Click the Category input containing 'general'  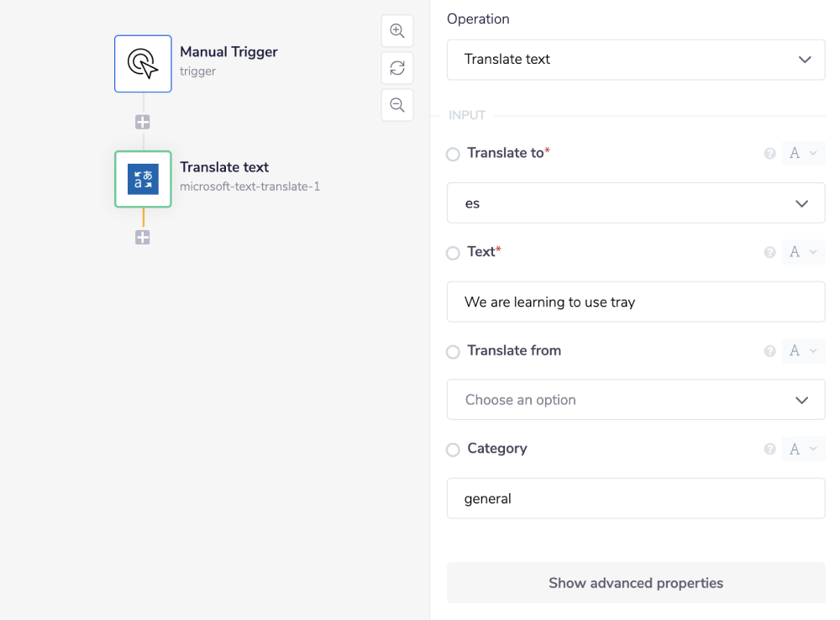[x=636, y=499]
